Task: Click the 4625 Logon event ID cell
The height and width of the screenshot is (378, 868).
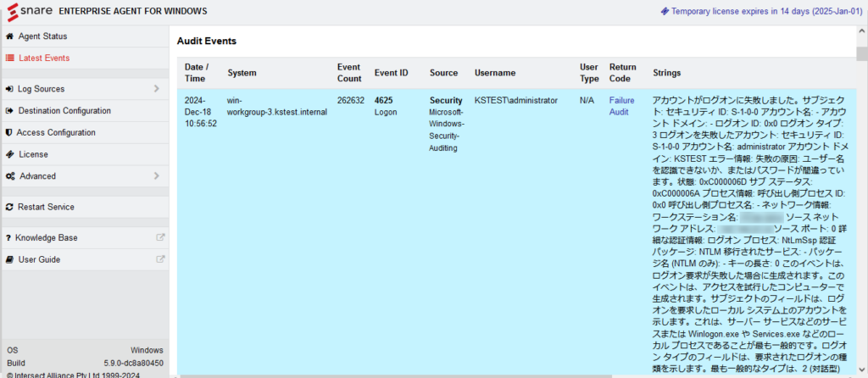Action: [x=386, y=106]
